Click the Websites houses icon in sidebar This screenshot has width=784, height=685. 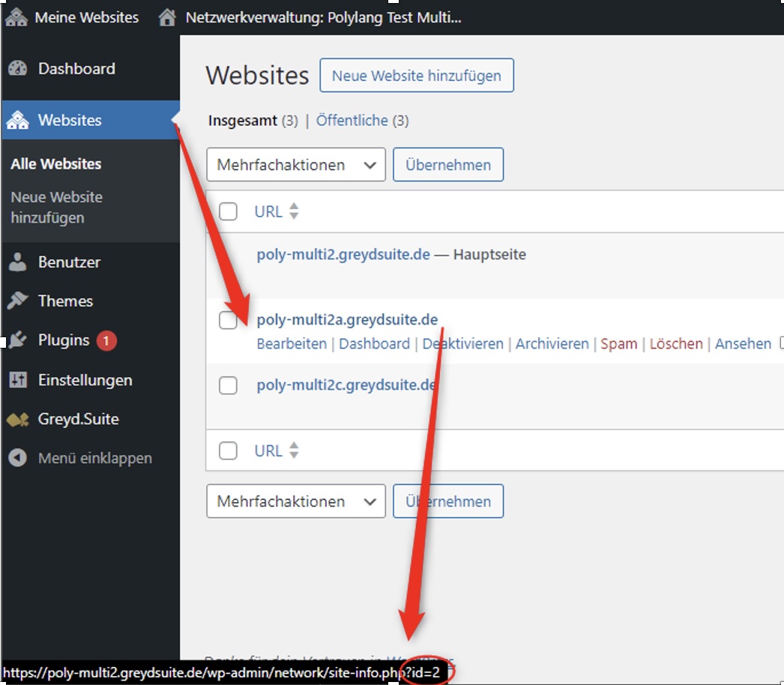pyautogui.click(x=17, y=120)
